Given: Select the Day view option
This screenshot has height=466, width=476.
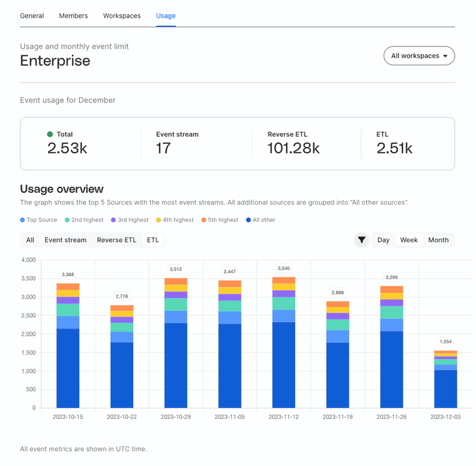Looking at the screenshot, I should point(383,240).
